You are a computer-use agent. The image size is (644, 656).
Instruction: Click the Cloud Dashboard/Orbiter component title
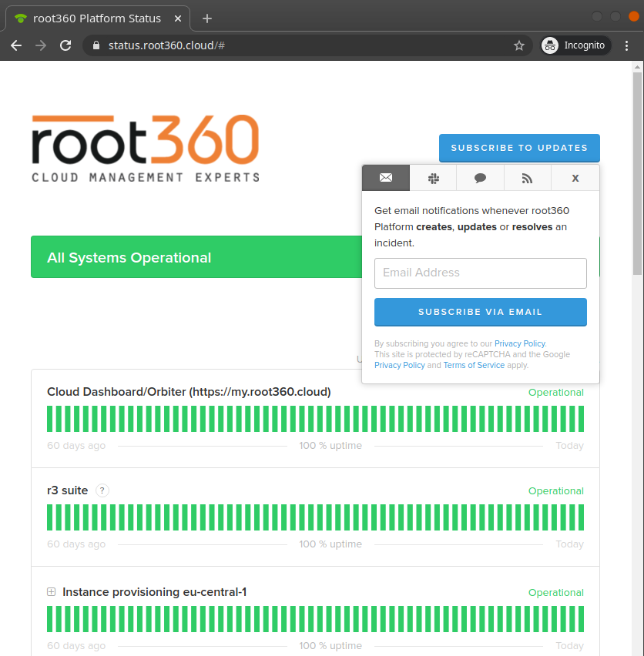189,392
